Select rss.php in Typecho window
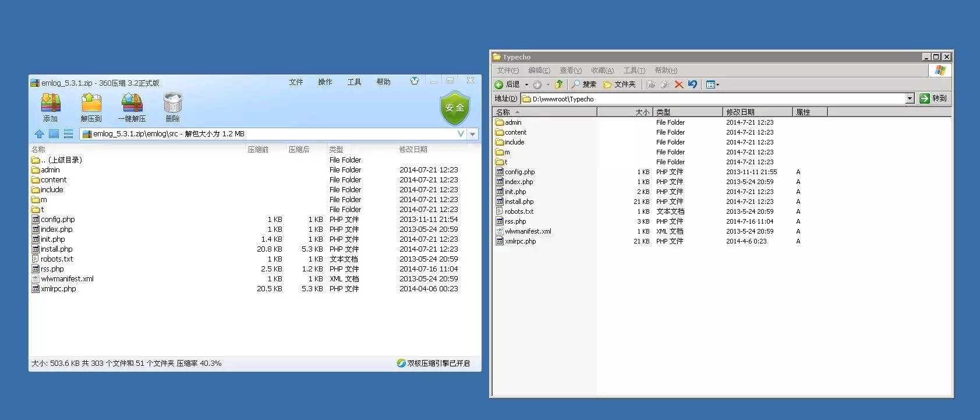This screenshot has width=980, height=420. tap(511, 221)
